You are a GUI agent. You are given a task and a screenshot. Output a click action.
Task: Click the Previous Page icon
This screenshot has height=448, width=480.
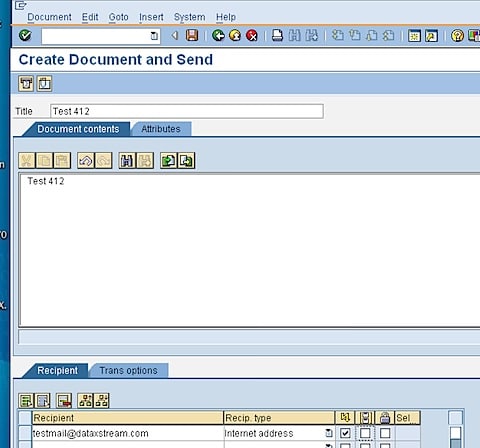tap(355, 35)
